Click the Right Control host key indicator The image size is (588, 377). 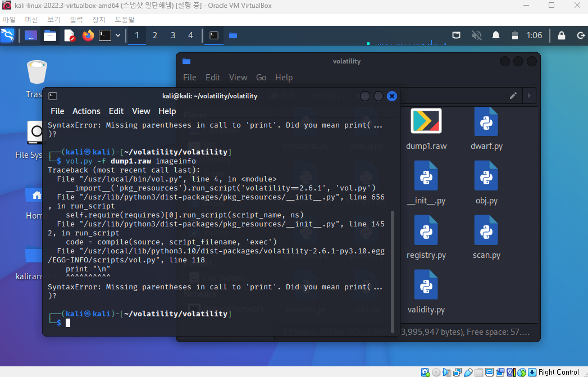click(558, 372)
